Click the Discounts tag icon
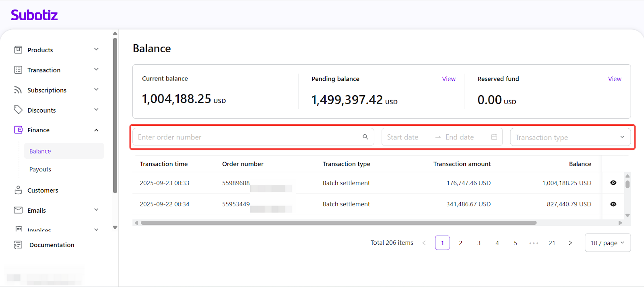 [x=18, y=110]
